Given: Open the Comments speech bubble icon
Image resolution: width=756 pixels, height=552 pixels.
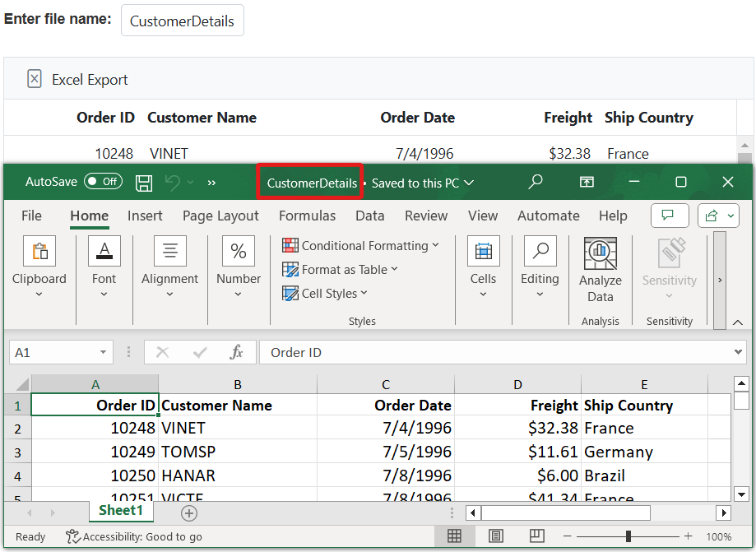Looking at the screenshot, I should (x=669, y=216).
